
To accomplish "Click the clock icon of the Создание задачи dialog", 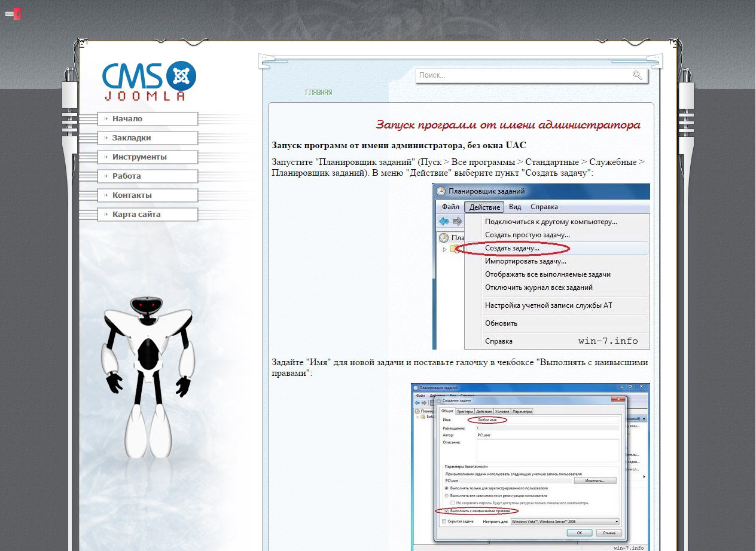I will pyautogui.click(x=439, y=400).
